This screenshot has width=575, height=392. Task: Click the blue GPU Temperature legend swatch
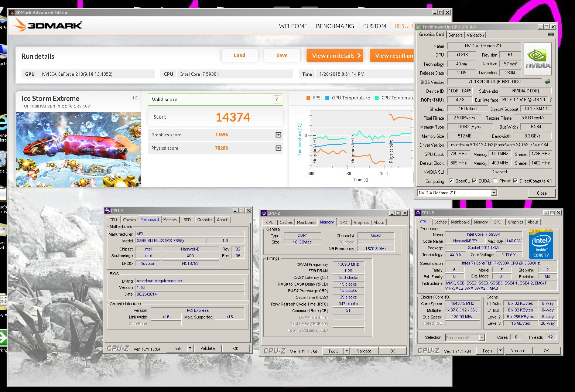click(327, 98)
